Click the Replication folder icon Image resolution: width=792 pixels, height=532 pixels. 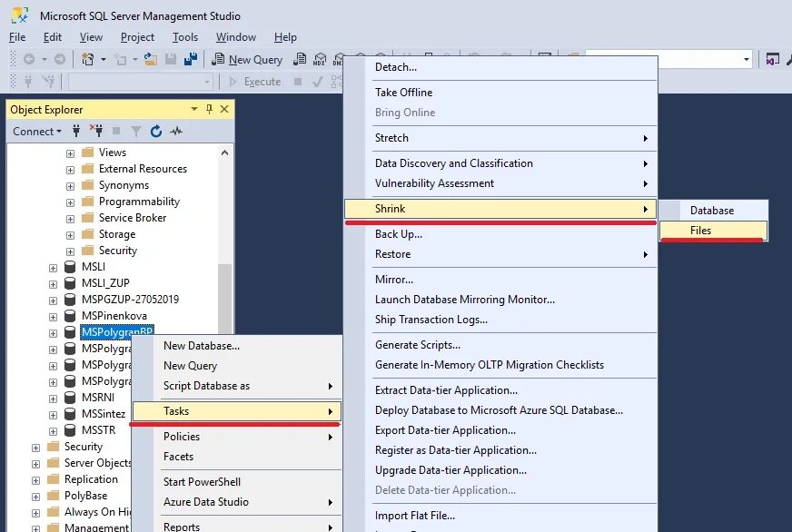click(53, 479)
